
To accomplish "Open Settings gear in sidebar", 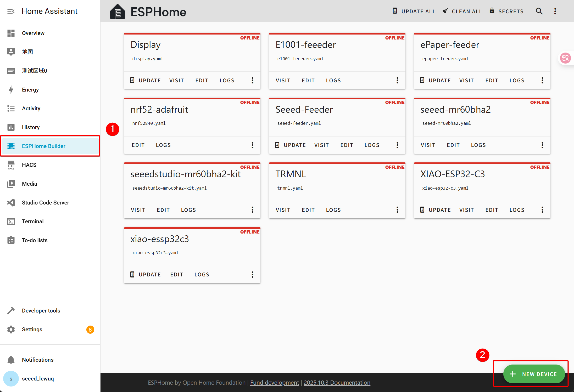I will tap(11, 329).
